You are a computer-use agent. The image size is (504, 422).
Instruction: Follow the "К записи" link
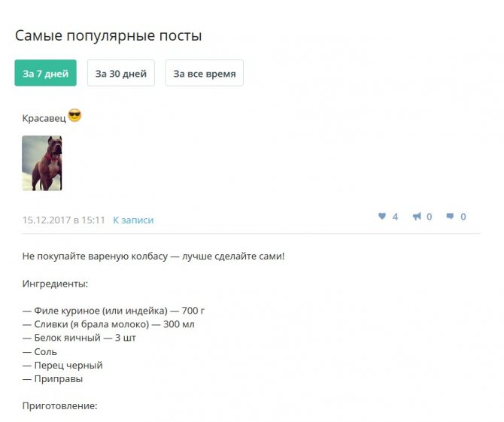click(x=133, y=220)
